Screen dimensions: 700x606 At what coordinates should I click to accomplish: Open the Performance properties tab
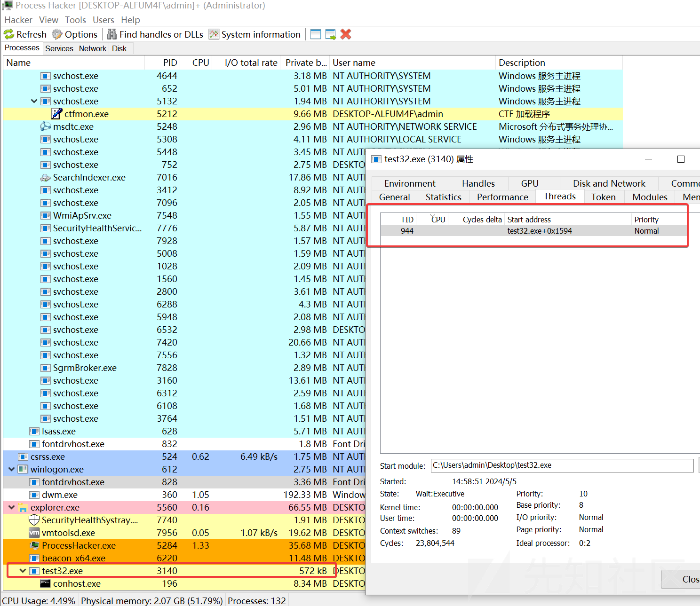502,197
